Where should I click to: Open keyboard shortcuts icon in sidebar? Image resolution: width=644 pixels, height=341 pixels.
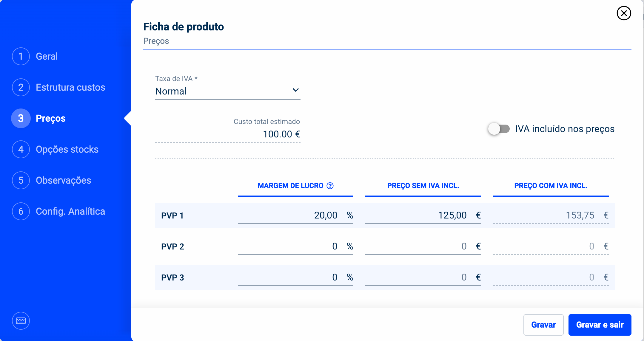click(21, 321)
